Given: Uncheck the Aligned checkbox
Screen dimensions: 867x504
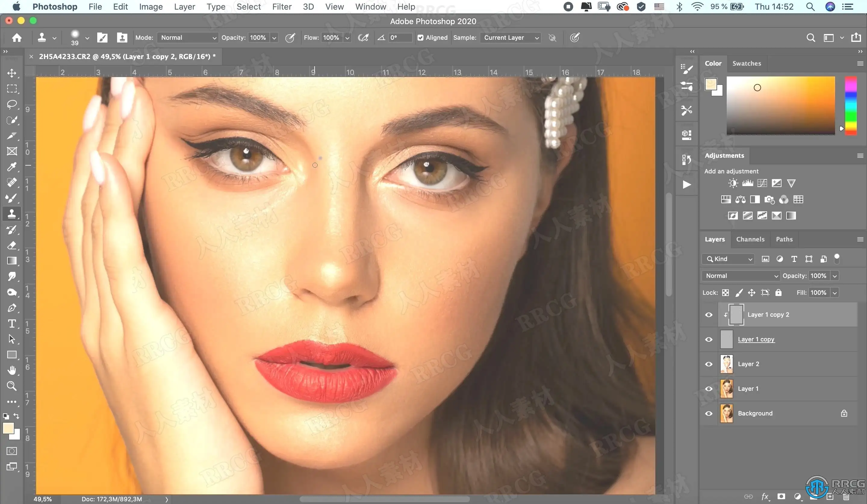Looking at the screenshot, I should coord(421,38).
